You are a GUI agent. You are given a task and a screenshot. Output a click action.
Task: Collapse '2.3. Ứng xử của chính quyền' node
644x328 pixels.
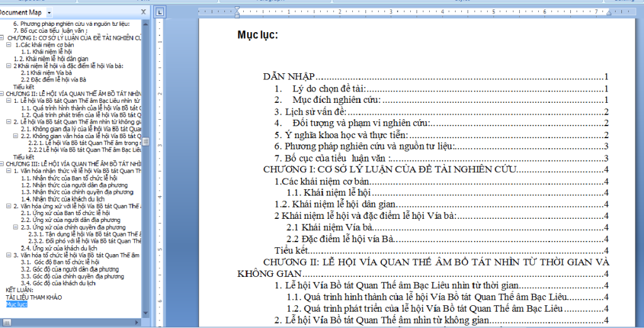(16, 227)
